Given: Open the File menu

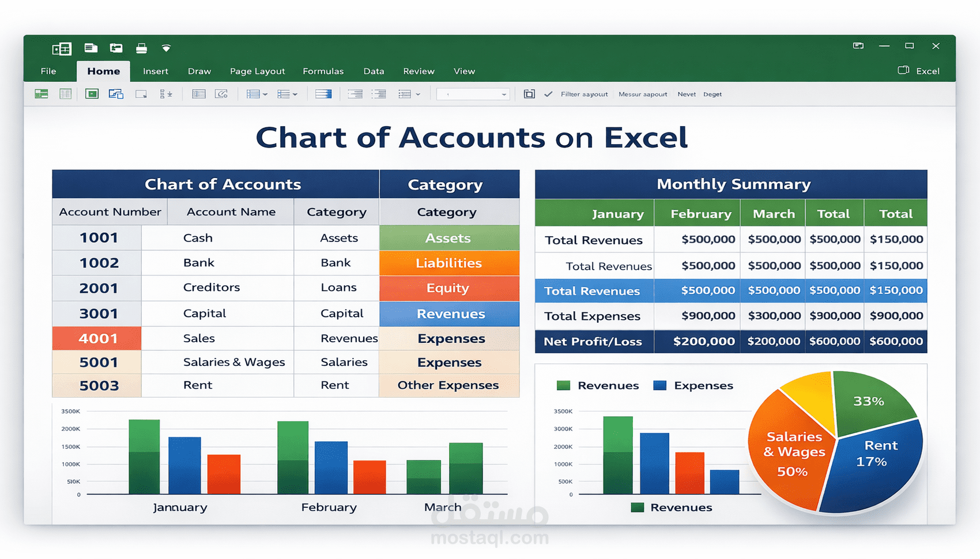Looking at the screenshot, I should [48, 71].
